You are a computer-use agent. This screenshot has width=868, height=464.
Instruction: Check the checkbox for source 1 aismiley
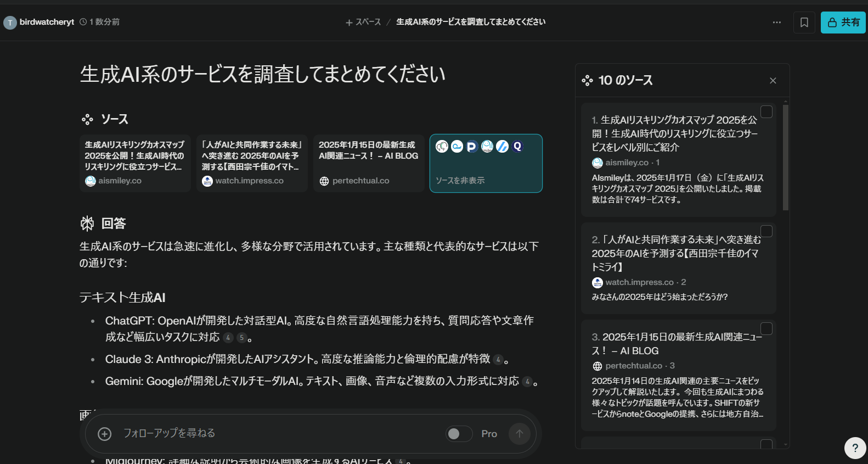766,111
